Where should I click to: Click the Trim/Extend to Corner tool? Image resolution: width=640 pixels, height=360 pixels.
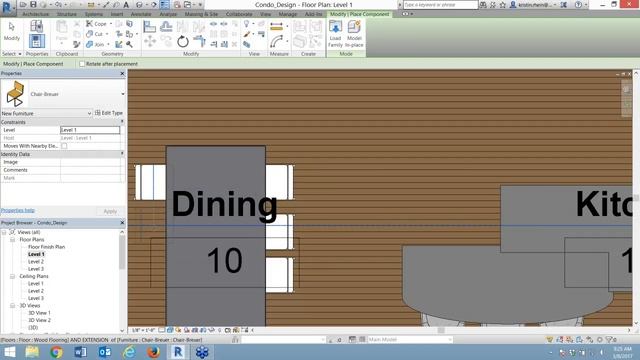coord(199,41)
